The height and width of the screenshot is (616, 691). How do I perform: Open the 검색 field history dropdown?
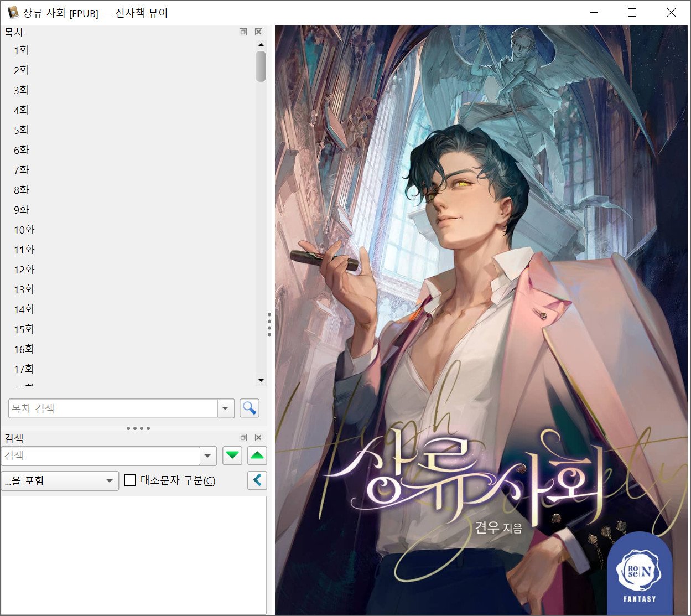[208, 456]
